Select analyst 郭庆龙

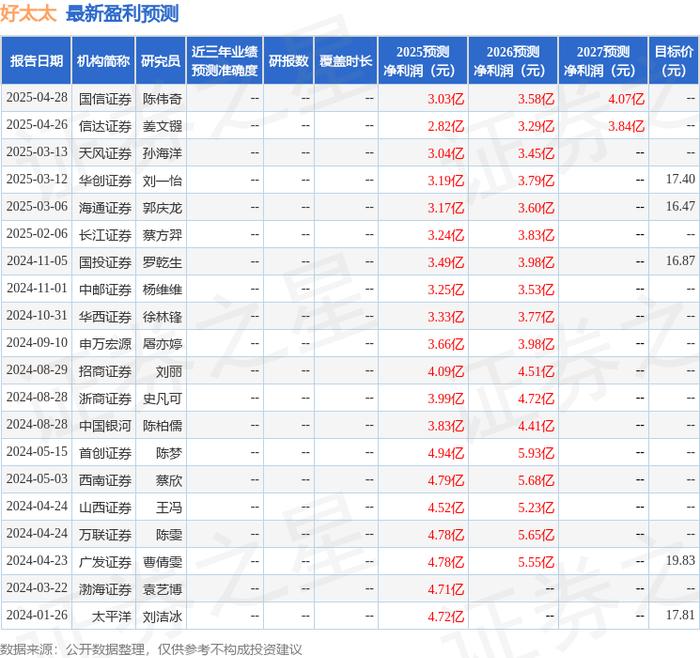pyautogui.click(x=162, y=208)
